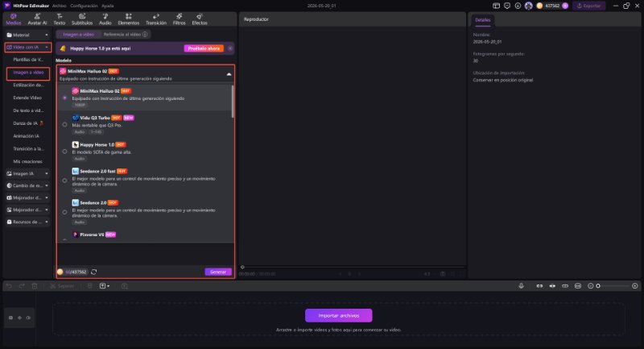Select the Seedance 2.0 fast model radio

coord(64,181)
